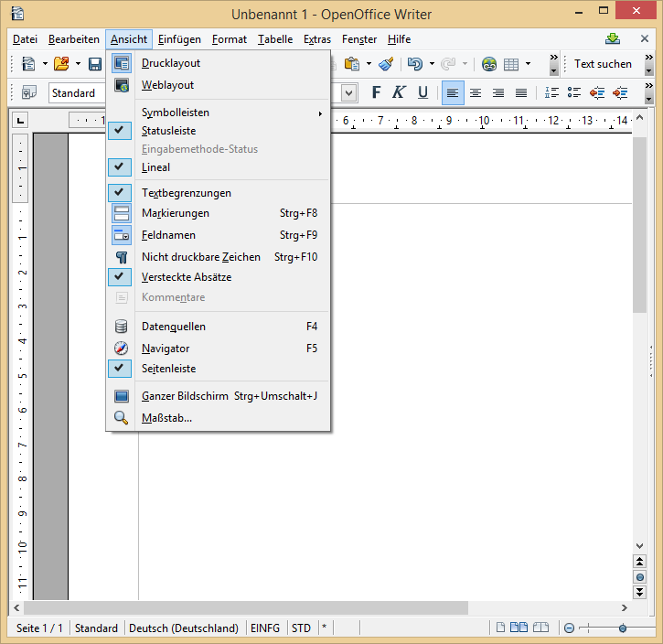Image resolution: width=663 pixels, height=644 pixels.
Task: Insert a table using the table icon
Action: (511, 64)
